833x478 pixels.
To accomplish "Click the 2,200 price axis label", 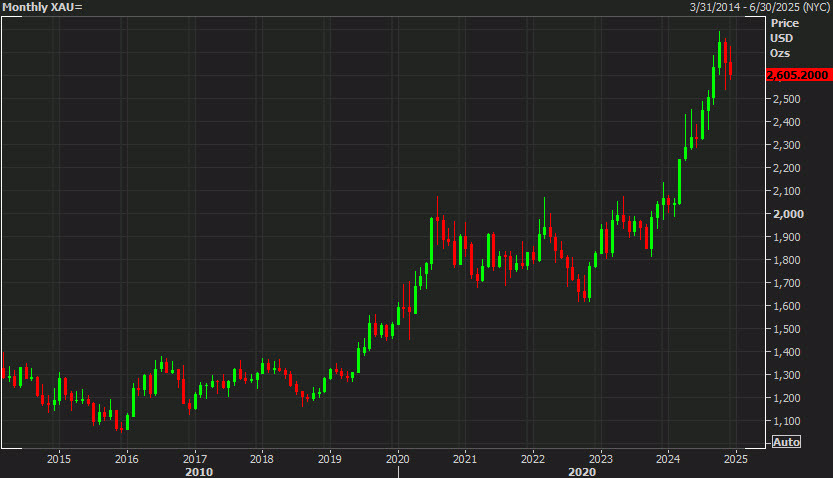I will point(786,168).
